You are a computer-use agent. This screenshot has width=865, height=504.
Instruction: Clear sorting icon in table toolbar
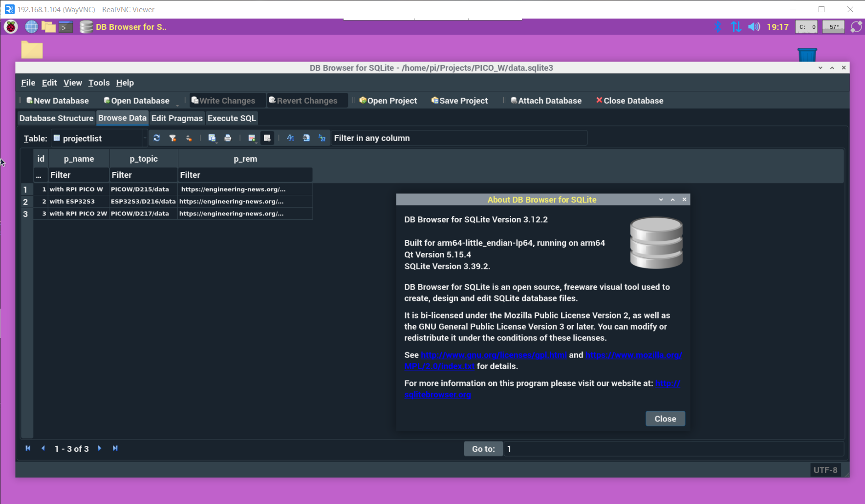189,138
